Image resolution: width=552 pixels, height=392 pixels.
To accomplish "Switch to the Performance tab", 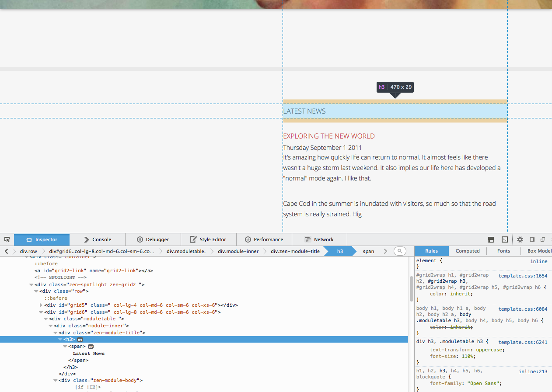I will (x=264, y=239).
